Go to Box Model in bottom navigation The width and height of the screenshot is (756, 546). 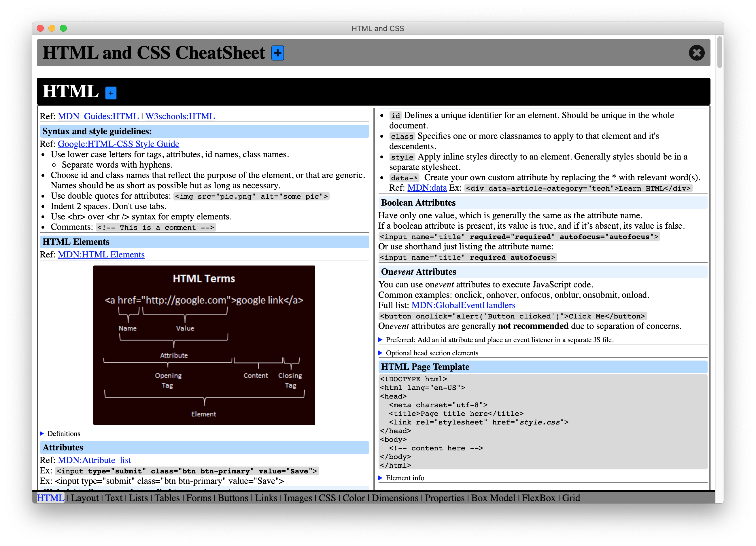(x=493, y=497)
